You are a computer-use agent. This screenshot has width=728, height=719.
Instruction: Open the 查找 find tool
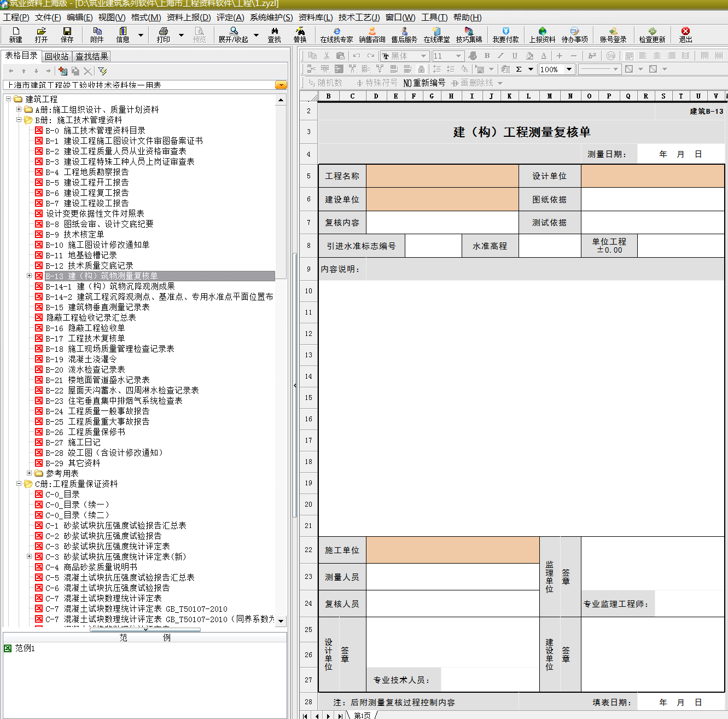(x=275, y=35)
